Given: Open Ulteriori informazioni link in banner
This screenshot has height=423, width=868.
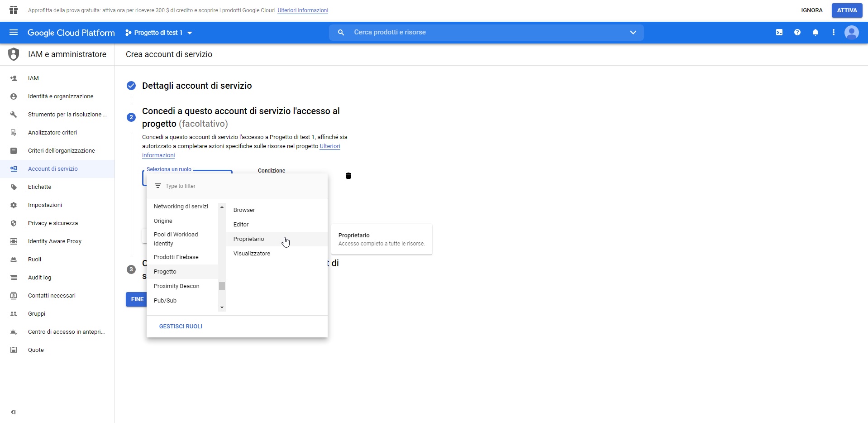Looking at the screenshot, I should 303,10.
